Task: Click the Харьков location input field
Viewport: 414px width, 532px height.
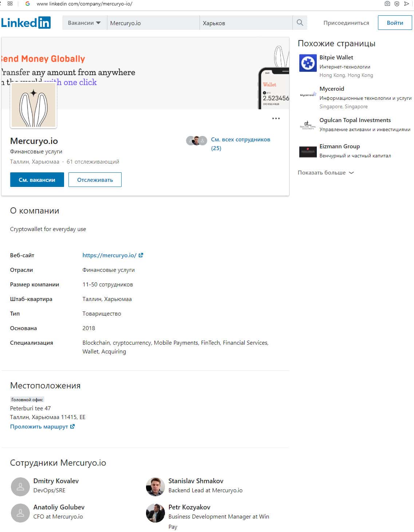Action: (x=246, y=23)
